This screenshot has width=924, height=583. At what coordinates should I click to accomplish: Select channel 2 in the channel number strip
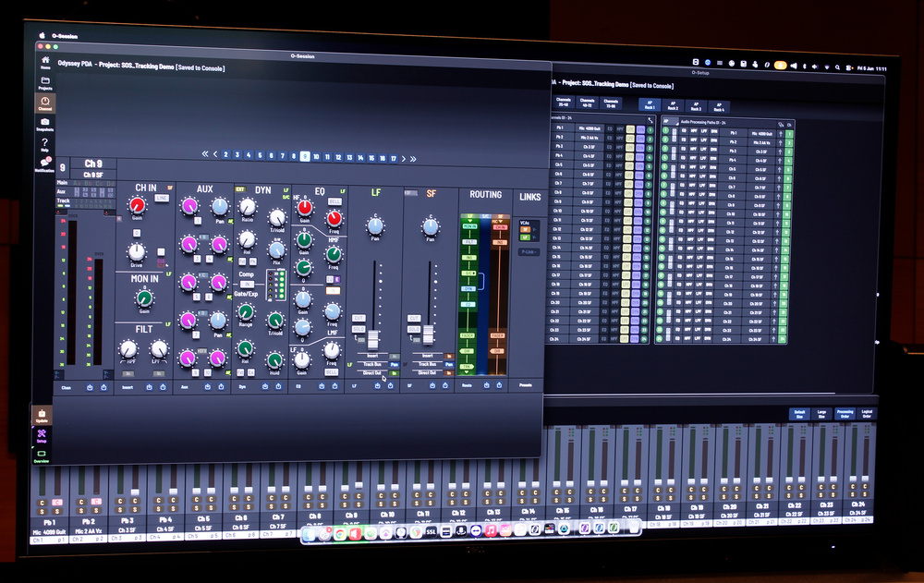click(x=225, y=154)
